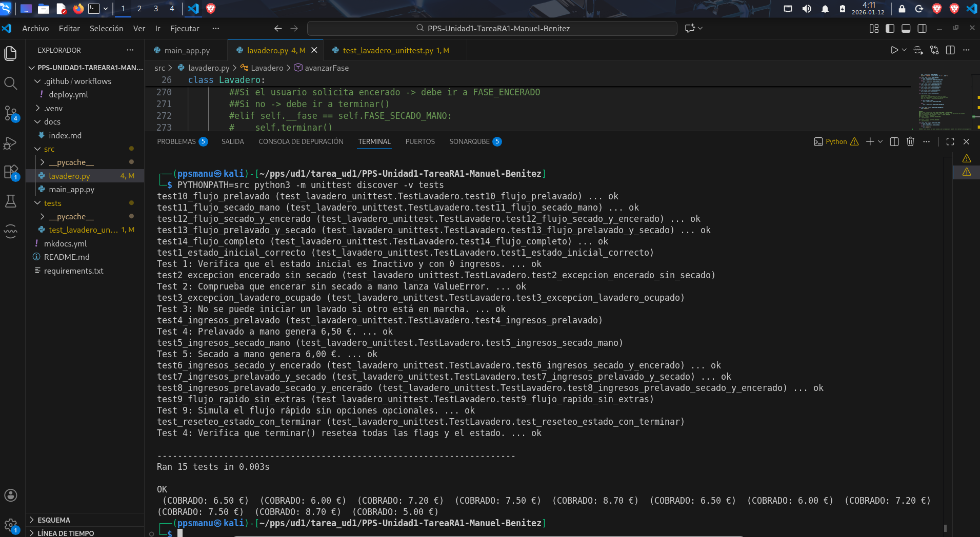
Task: Open editor More Actions ellipsis
Action: point(966,50)
